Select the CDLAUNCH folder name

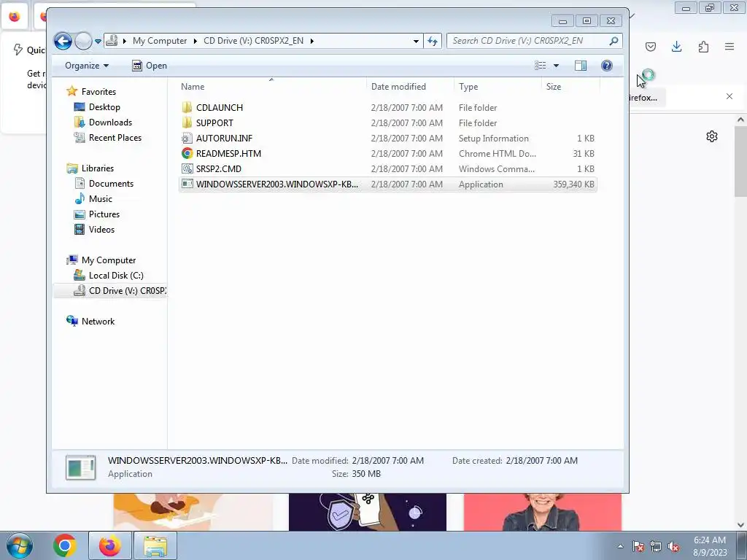tap(220, 108)
